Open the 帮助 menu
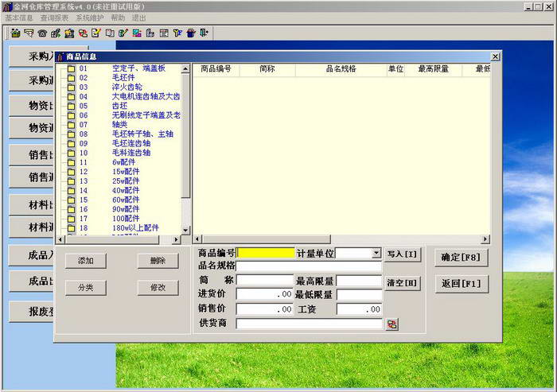This screenshot has width=557, height=392. 118,18
